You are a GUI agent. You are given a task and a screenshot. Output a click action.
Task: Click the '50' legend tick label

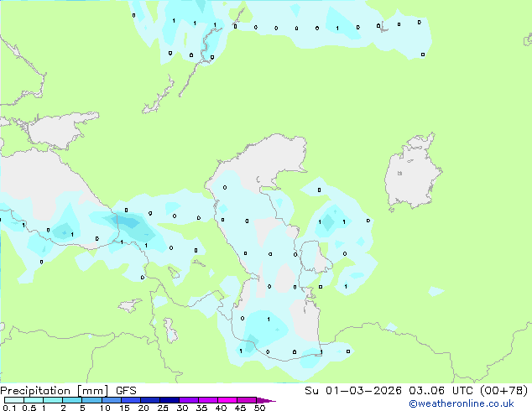[259, 408]
